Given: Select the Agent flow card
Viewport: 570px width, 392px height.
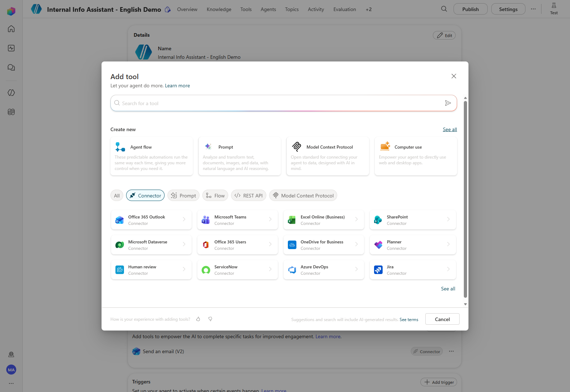Looking at the screenshot, I should pyautogui.click(x=152, y=156).
